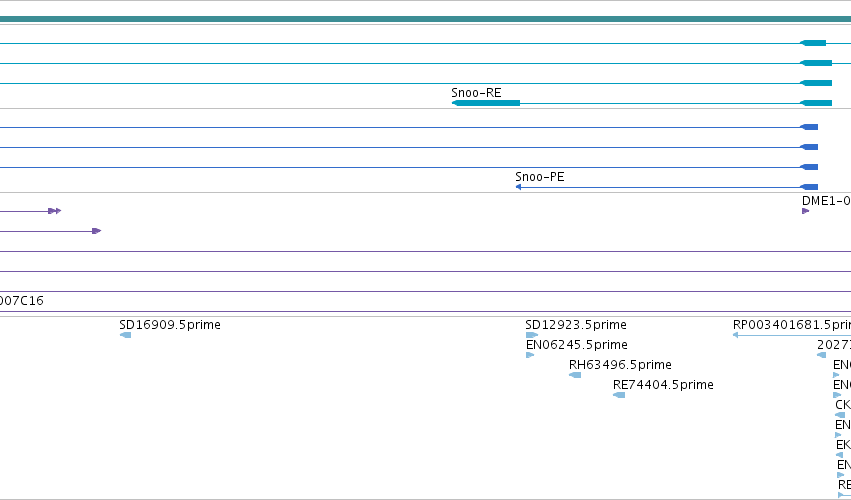Select the EN06245.5prime arrow glyph

(530, 355)
